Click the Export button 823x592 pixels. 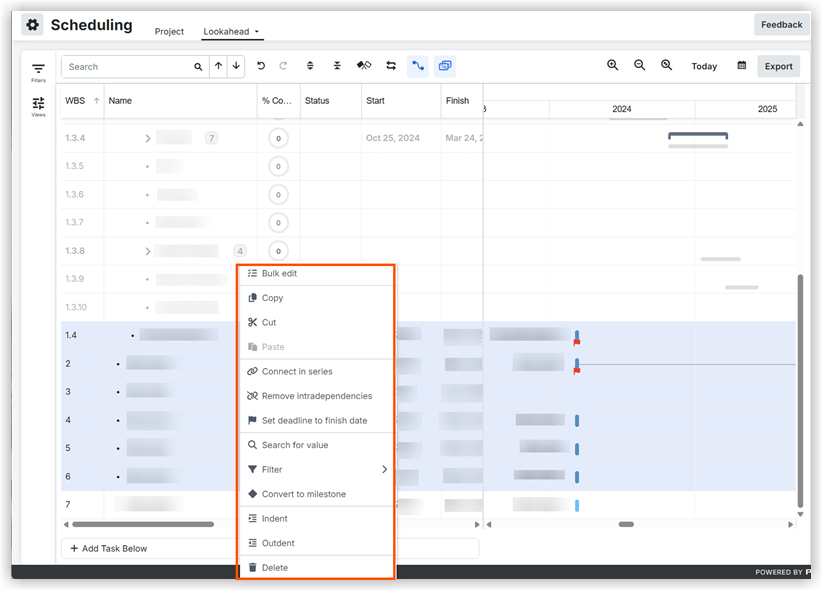[778, 66]
